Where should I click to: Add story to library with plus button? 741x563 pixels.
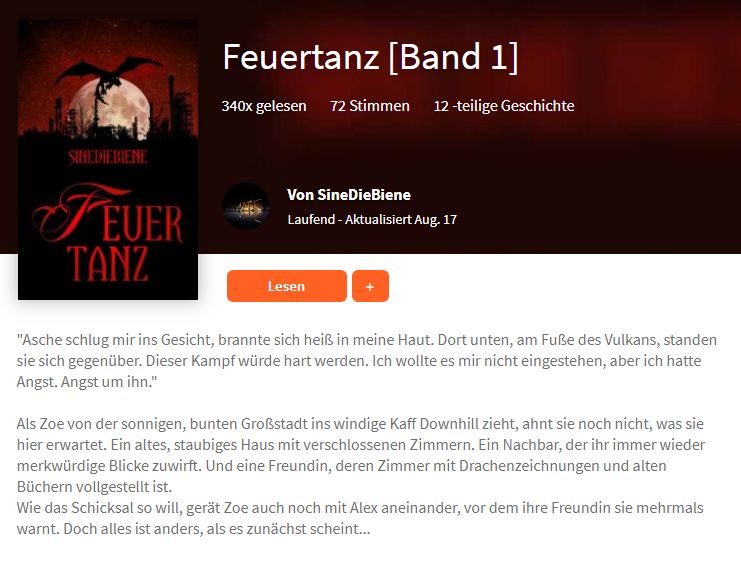click(370, 286)
